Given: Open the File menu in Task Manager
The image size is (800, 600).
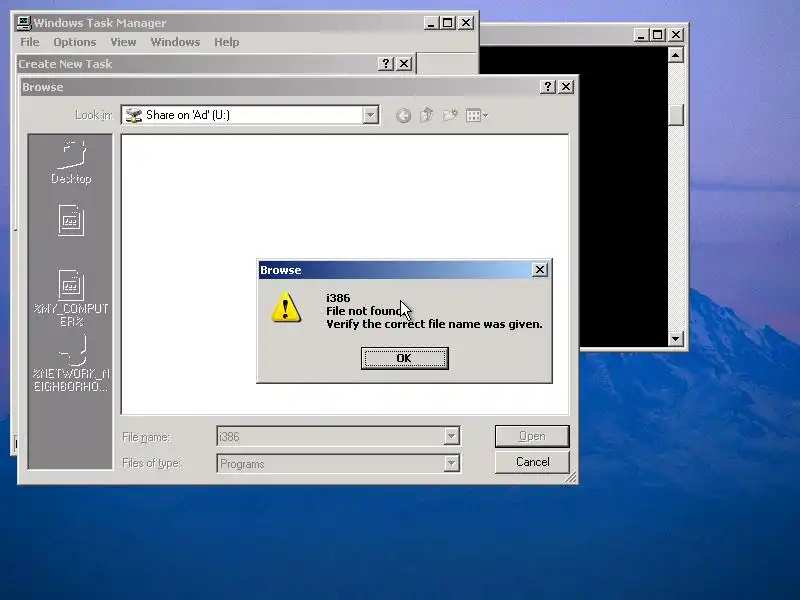Looking at the screenshot, I should [30, 42].
